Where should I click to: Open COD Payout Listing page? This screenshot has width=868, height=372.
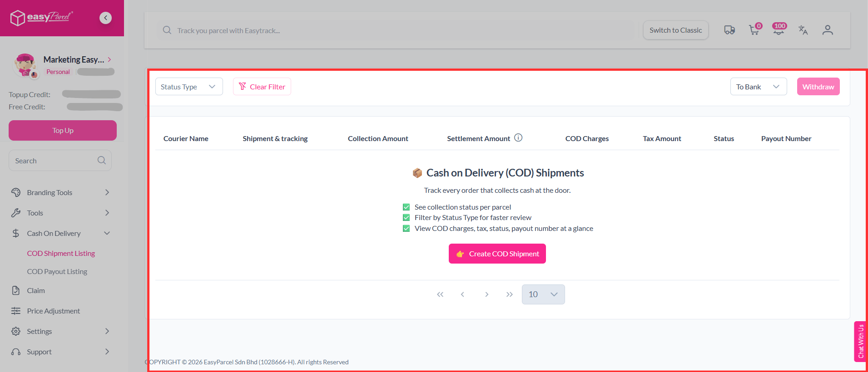click(57, 272)
